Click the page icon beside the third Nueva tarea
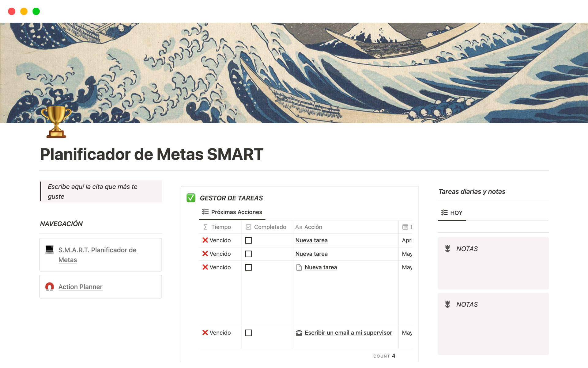The height and width of the screenshot is (368, 588). click(x=299, y=267)
